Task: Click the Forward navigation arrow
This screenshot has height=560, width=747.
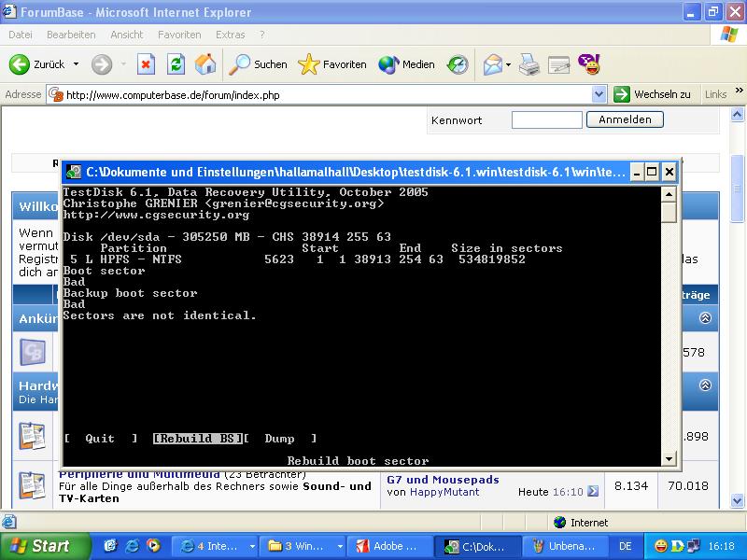Action: coord(102,64)
